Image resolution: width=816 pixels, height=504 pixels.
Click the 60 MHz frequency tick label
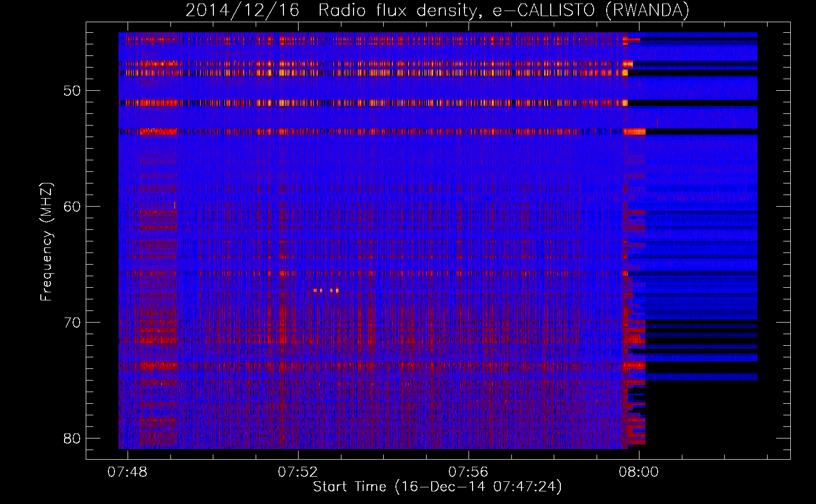(x=72, y=207)
